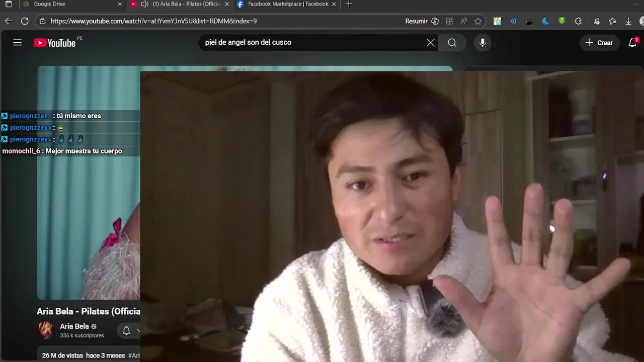The width and height of the screenshot is (644, 362).
Task: Open the Extensions puzzle menu
Action: point(578,21)
